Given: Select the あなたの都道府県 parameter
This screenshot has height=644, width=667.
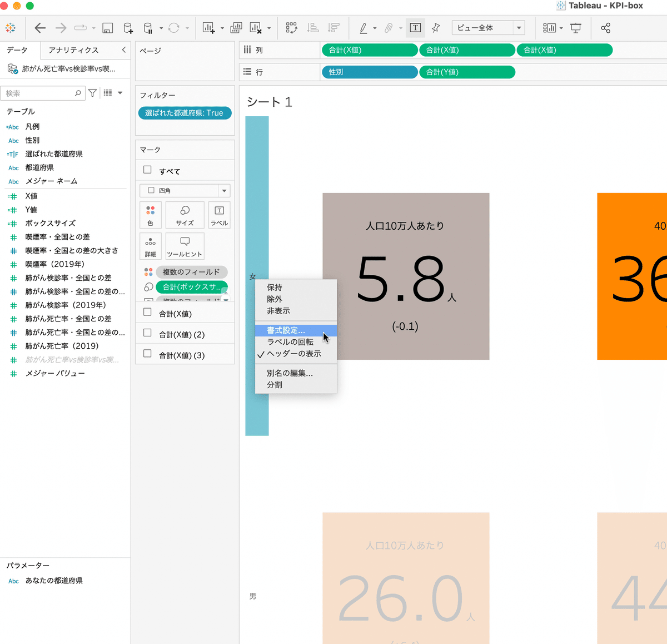Looking at the screenshot, I should (x=54, y=581).
